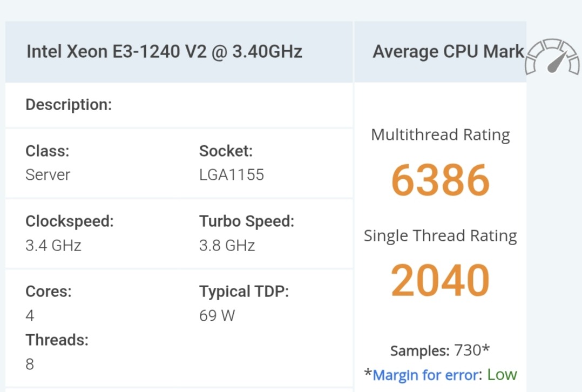Click the Single Thread Rating label

(x=440, y=236)
